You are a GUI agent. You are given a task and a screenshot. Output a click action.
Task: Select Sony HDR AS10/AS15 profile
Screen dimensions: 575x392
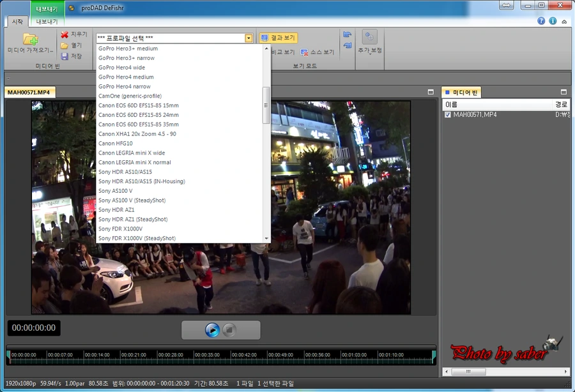tap(125, 172)
